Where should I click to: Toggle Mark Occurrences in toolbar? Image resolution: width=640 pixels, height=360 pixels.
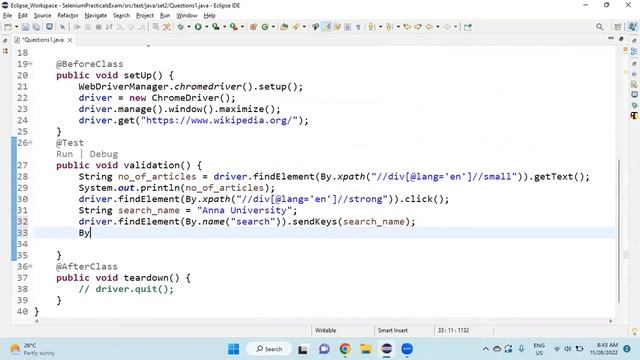(x=327, y=27)
